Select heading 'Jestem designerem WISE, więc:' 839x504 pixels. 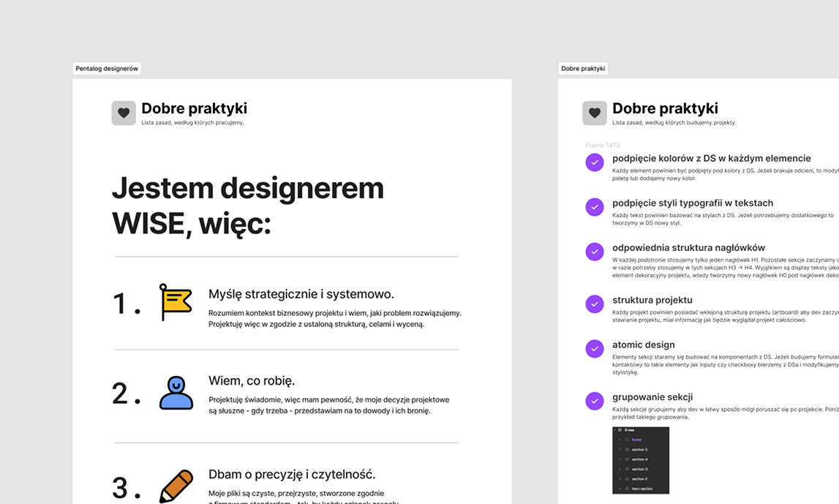pos(248,206)
